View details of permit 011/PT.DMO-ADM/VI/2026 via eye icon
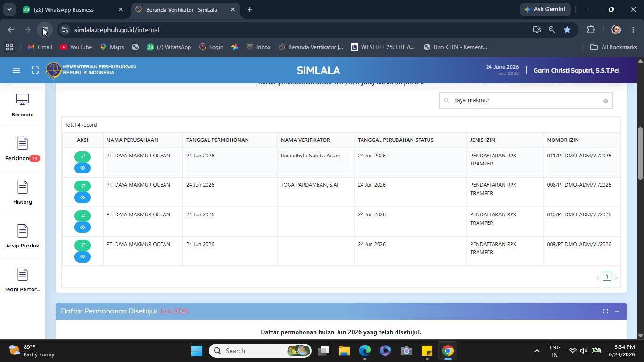Screen dimensions: 644x362 pos(83,168)
